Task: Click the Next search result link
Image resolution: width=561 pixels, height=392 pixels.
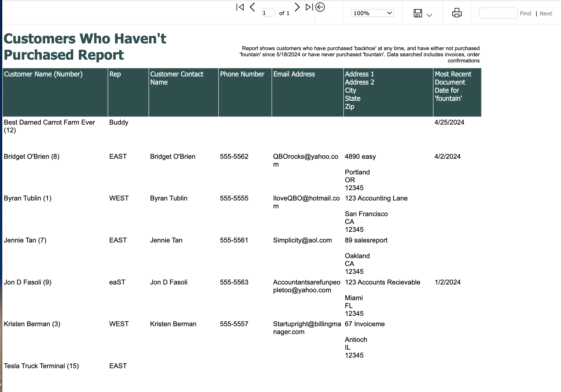Action: 546,13
